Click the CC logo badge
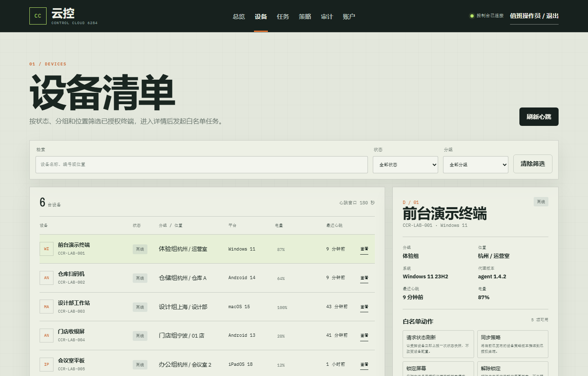This screenshot has height=376, width=588. (38, 16)
